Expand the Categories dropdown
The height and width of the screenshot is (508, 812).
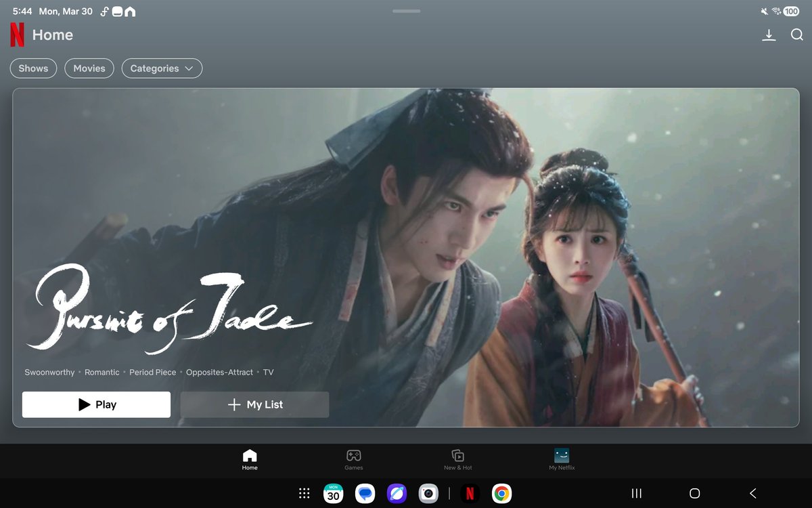coord(162,68)
